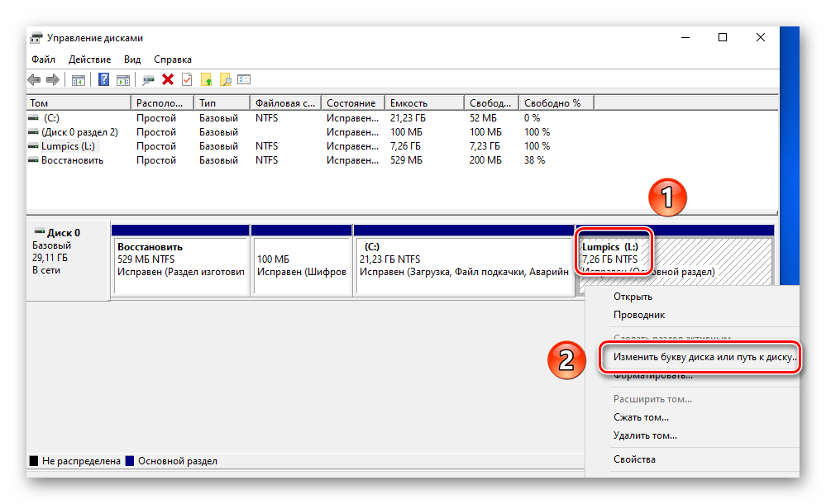Click the blue Help question mark icon
The height and width of the screenshot is (504, 826).
(x=104, y=80)
